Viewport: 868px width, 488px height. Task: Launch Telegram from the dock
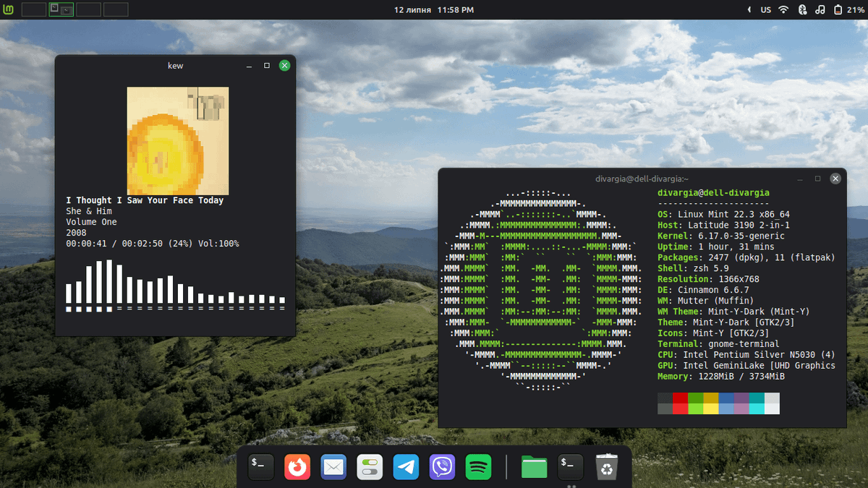tap(406, 467)
